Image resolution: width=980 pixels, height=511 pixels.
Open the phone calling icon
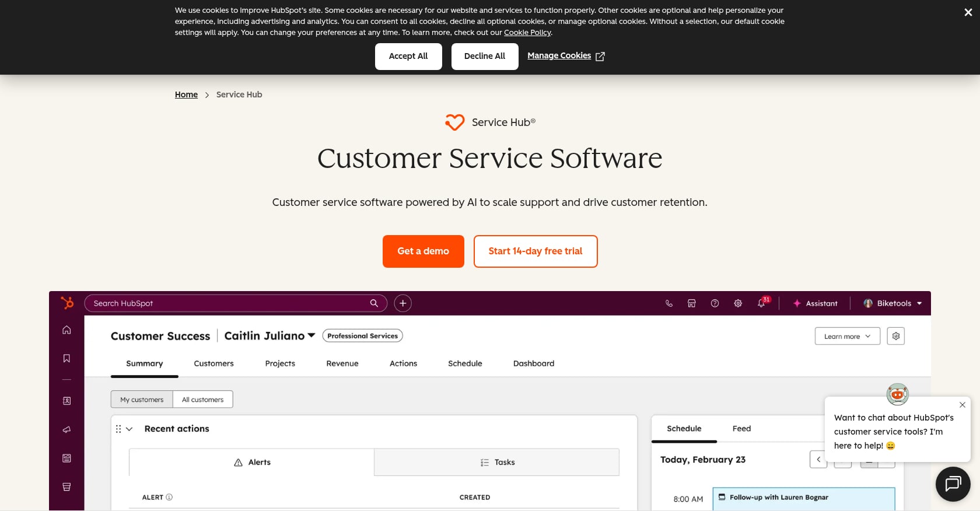668,303
